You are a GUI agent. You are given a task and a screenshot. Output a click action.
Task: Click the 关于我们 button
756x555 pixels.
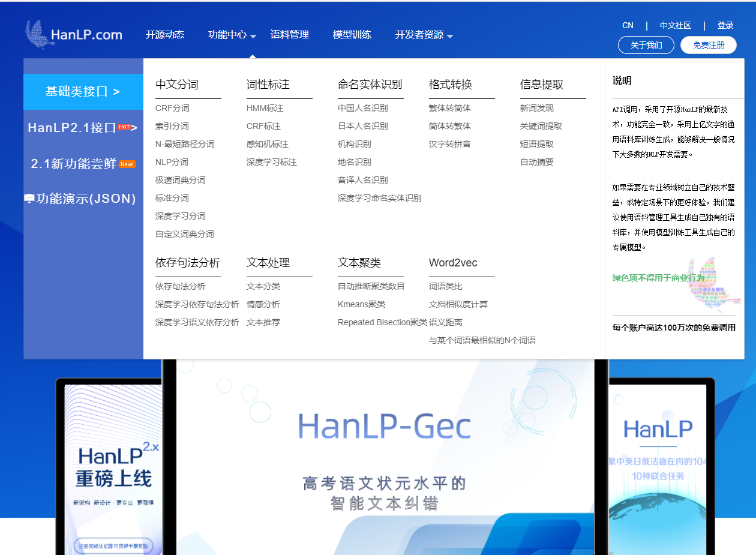click(646, 45)
